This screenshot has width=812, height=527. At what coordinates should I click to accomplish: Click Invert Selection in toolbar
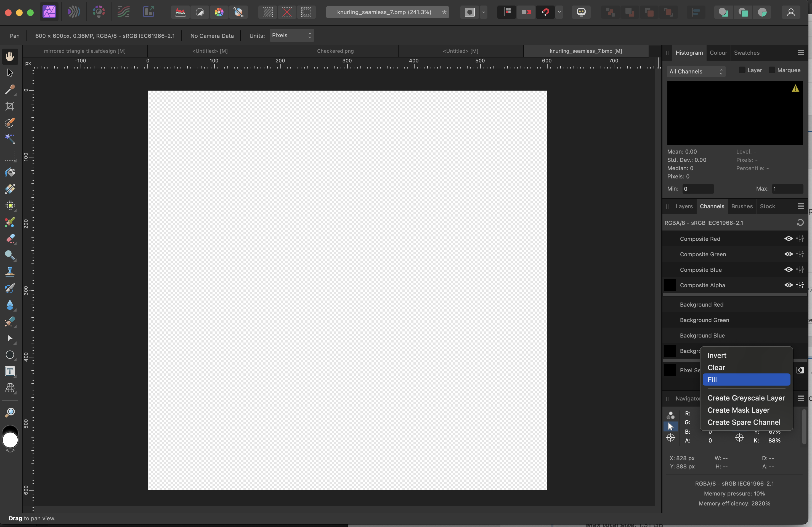(x=306, y=13)
